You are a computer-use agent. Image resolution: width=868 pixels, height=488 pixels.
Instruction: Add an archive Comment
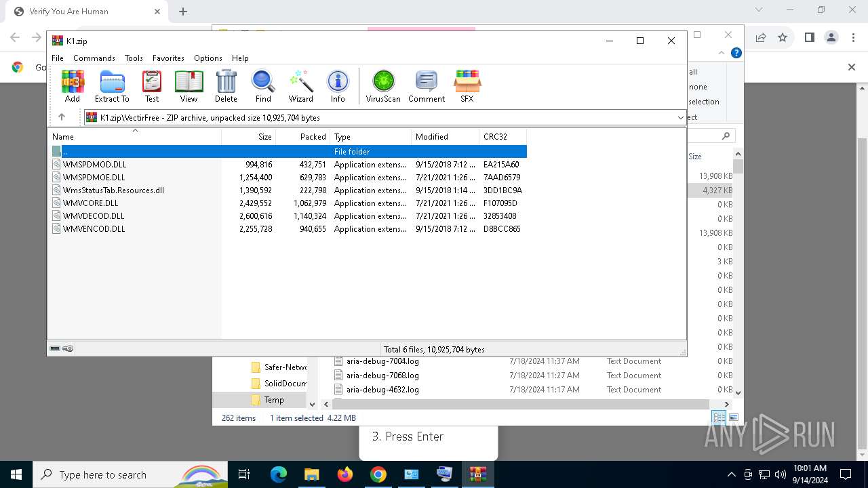click(427, 87)
